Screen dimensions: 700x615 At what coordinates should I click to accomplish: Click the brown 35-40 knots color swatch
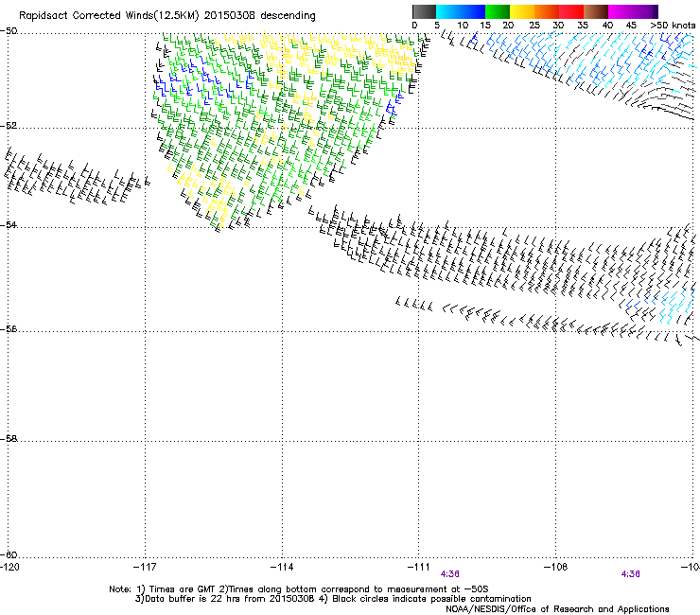[x=596, y=11]
